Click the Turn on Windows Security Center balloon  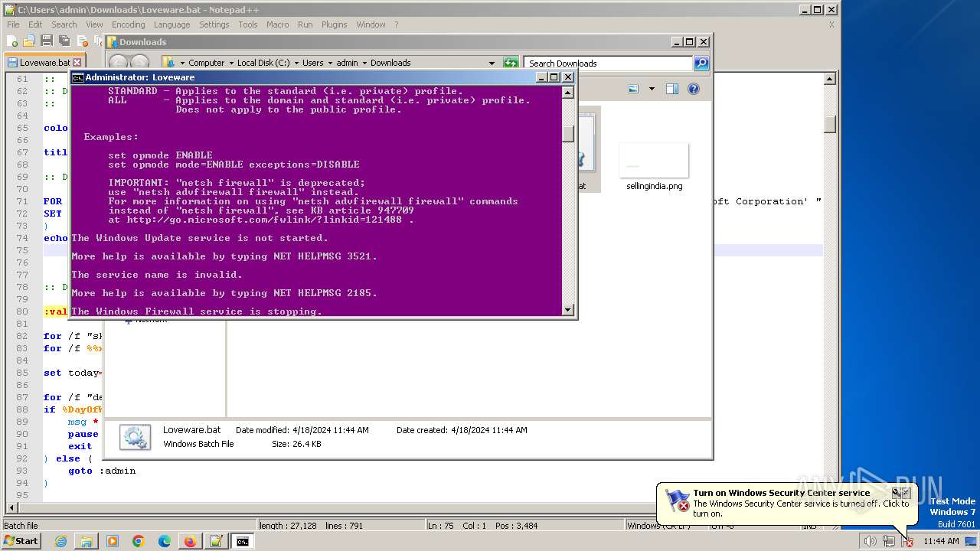click(786, 503)
